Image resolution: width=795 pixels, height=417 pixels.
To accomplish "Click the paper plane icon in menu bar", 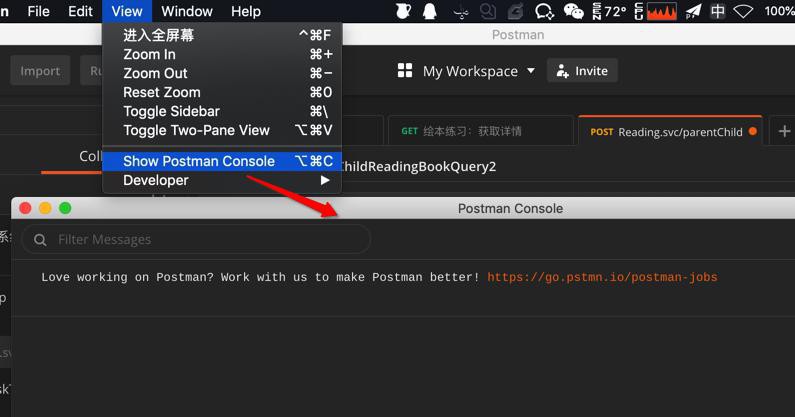I will point(694,11).
